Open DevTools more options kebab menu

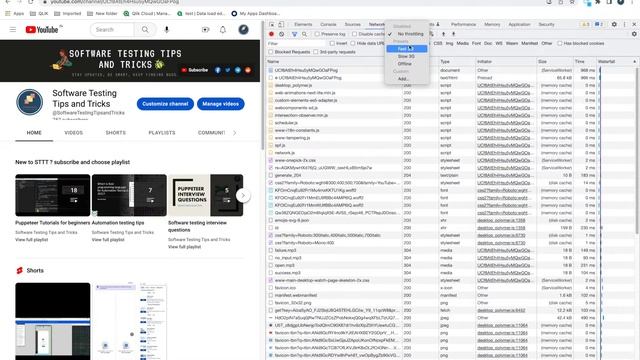click(625, 24)
